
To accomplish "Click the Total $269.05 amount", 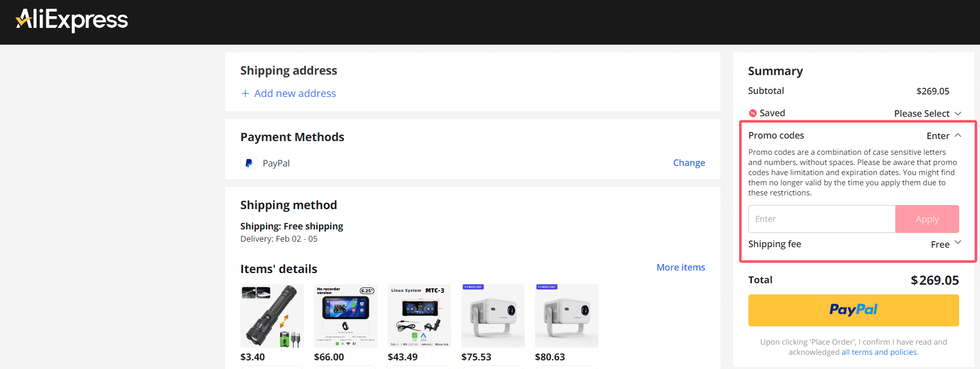I will point(935,280).
